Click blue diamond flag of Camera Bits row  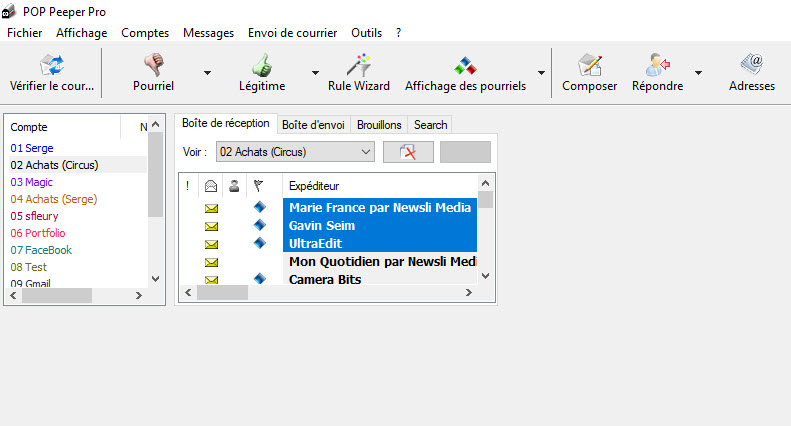260,278
